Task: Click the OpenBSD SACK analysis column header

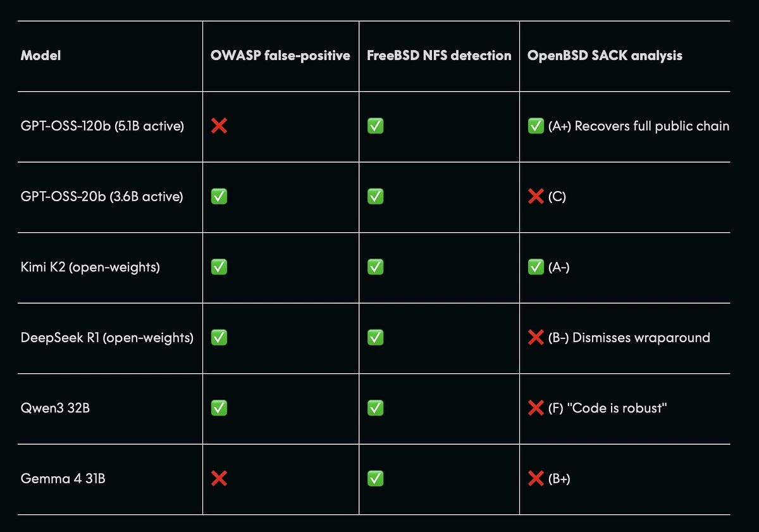Action: (605, 56)
